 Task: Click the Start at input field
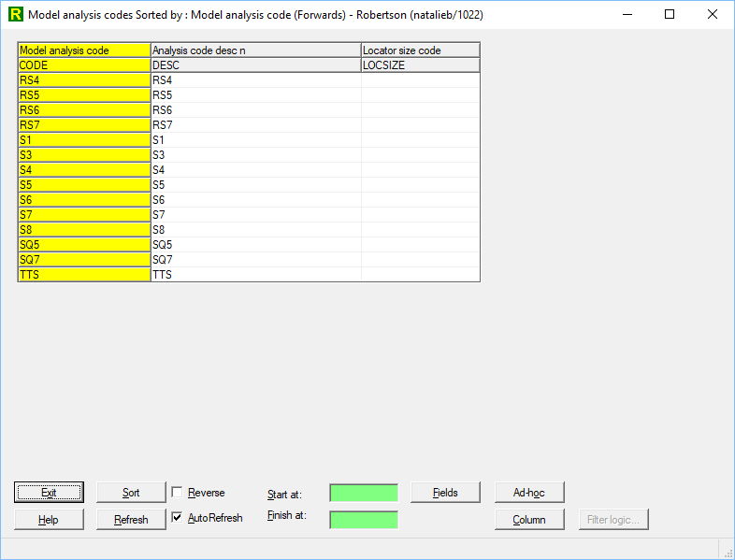(x=364, y=493)
